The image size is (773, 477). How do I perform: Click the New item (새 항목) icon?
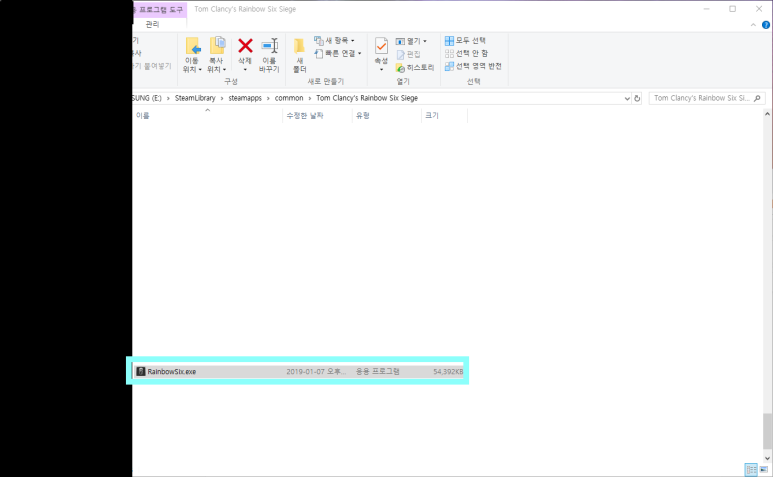coord(319,40)
